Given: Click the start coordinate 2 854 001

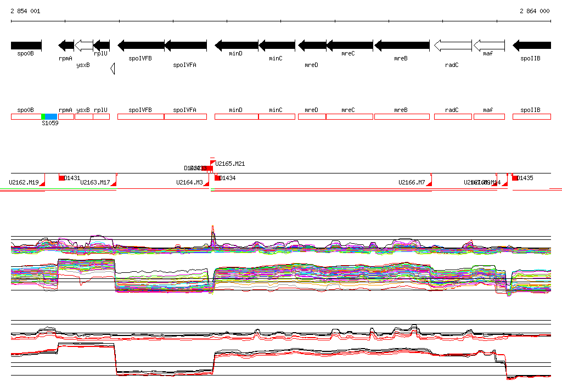Looking at the screenshot, I should coord(25,11).
